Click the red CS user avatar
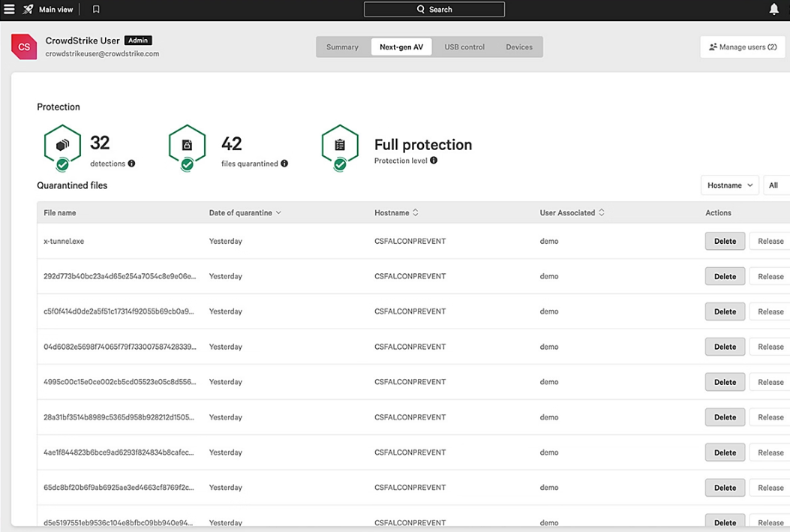The width and height of the screenshot is (790, 532). 24,47
